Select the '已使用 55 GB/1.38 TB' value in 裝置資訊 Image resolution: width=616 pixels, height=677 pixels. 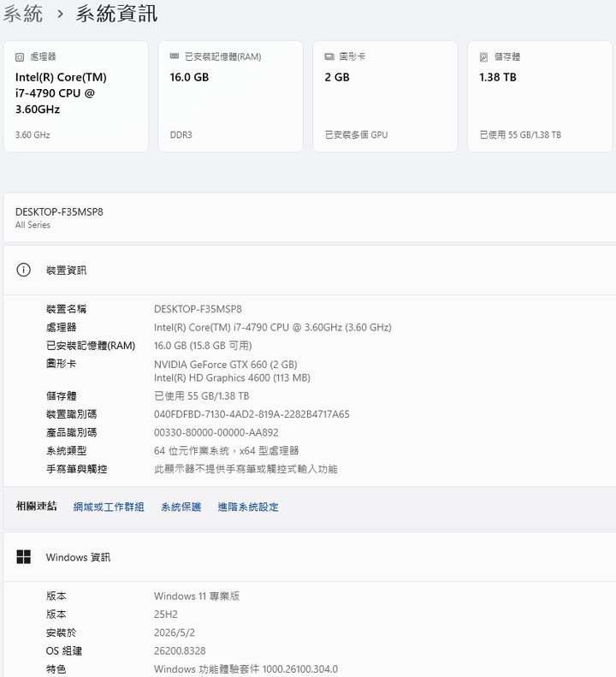[x=202, y=396]
